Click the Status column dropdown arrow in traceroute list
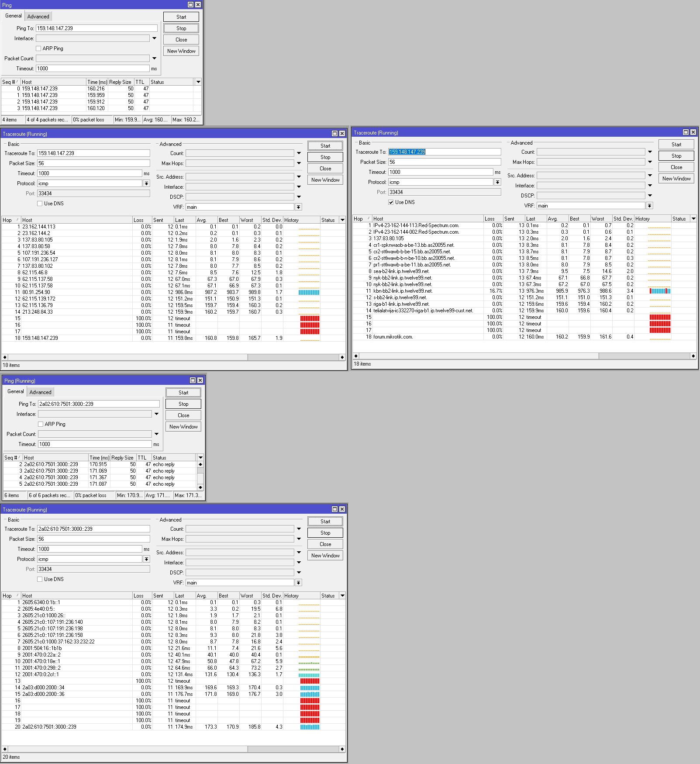This screenshot has height=764, width=700. (342, 220)
